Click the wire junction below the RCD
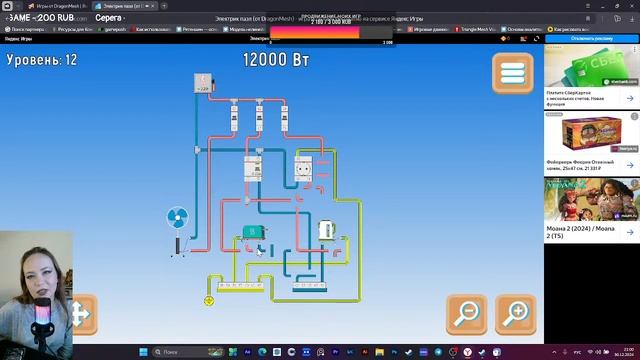640x360 pixels. point(247,200)
